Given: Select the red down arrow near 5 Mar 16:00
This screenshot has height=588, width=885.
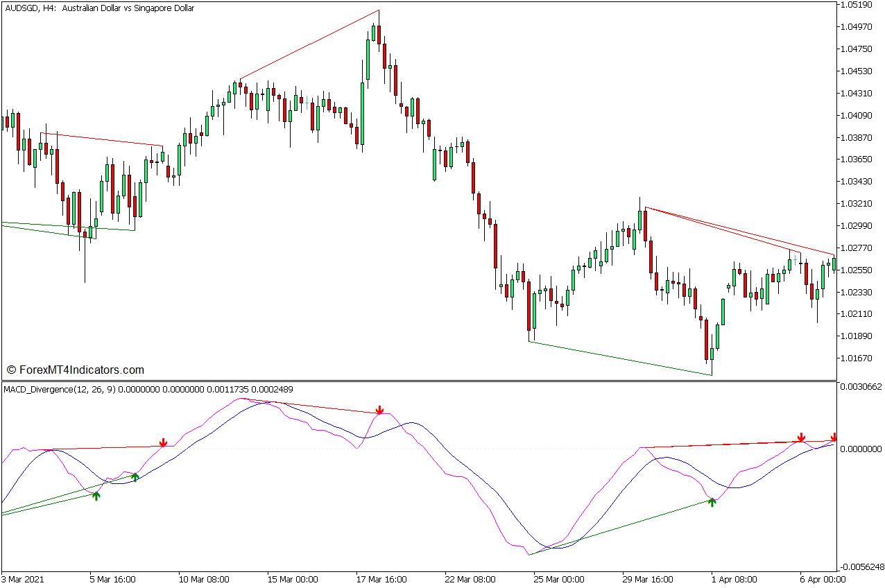Looking at the screenshot, I should [x=164, y=441].
